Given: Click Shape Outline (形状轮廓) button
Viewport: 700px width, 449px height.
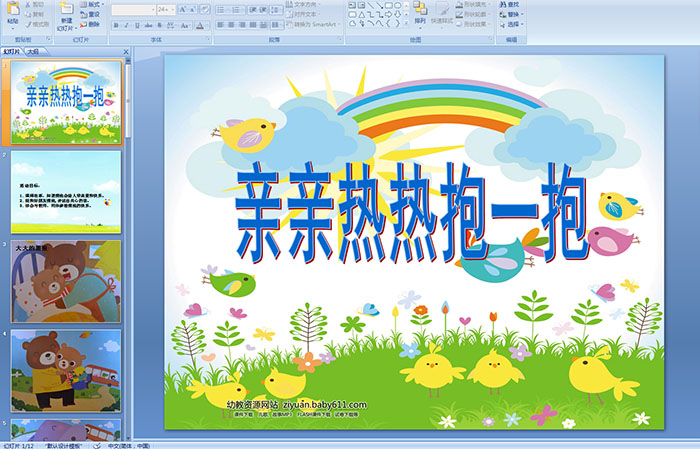Looking at the screenshot, I should (x=474, y=14).
